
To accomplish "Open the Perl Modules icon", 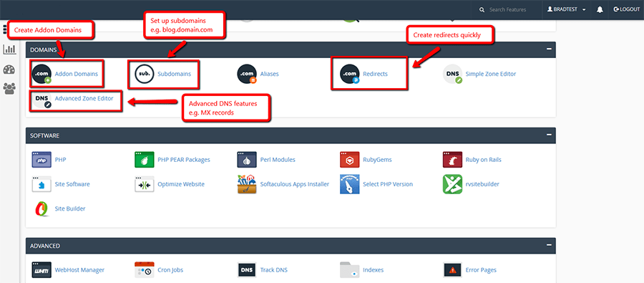I will pos(247,160).
